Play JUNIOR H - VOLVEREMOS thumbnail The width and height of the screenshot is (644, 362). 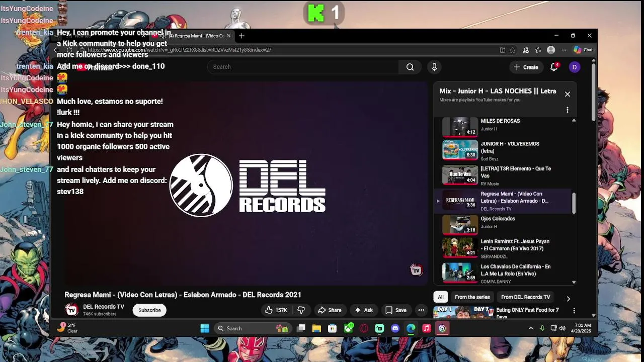pyautogui.click(x=460, y=149)
